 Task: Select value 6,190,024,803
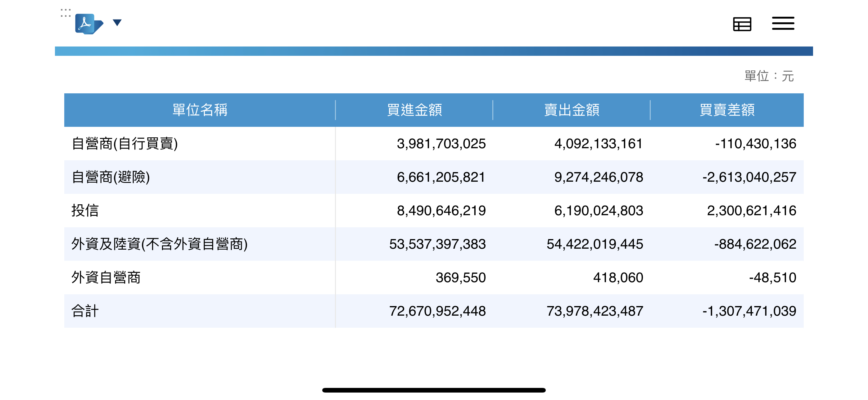click(599, 211)
